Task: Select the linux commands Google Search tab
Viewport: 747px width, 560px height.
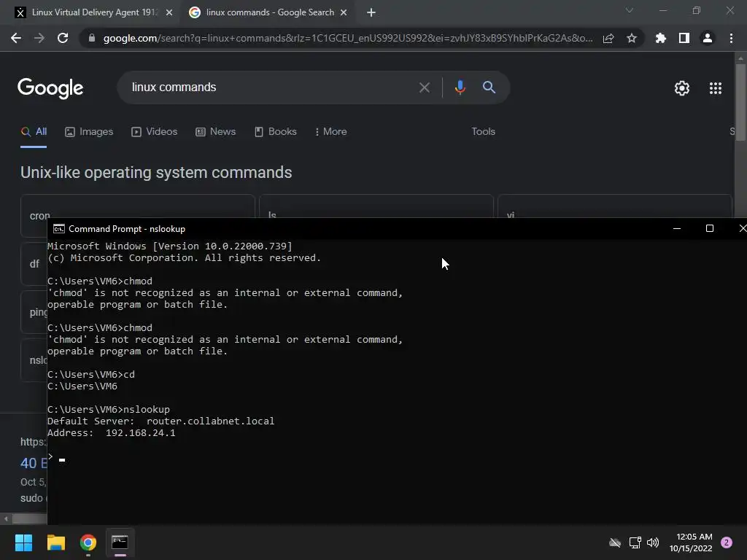Action: [269, 13]
